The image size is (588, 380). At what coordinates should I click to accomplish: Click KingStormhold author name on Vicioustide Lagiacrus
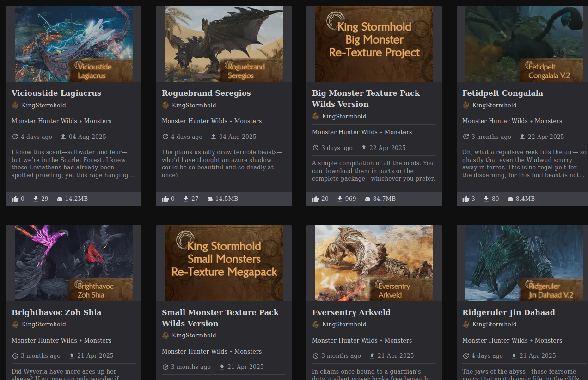coord(44,105)
